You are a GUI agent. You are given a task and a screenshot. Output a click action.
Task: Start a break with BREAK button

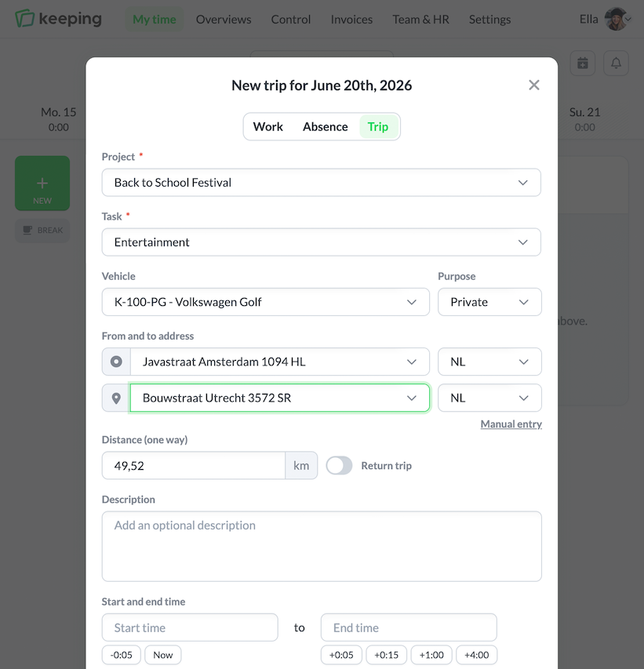tap(42, 231)
